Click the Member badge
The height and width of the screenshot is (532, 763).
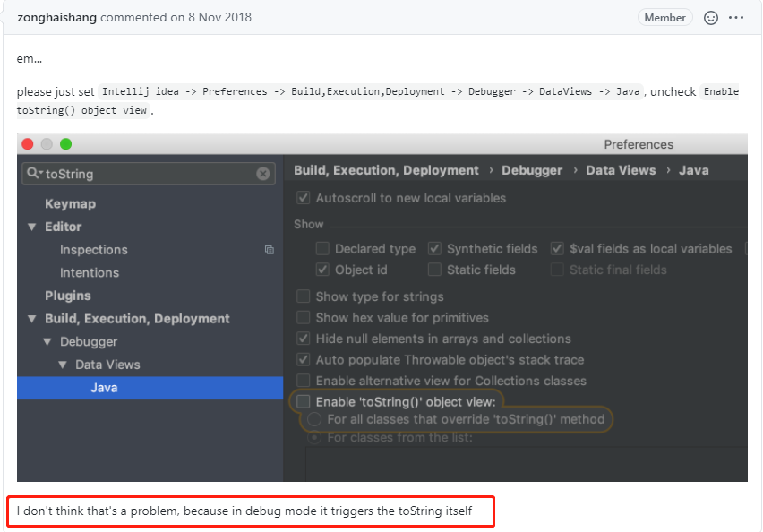[664, 18]
